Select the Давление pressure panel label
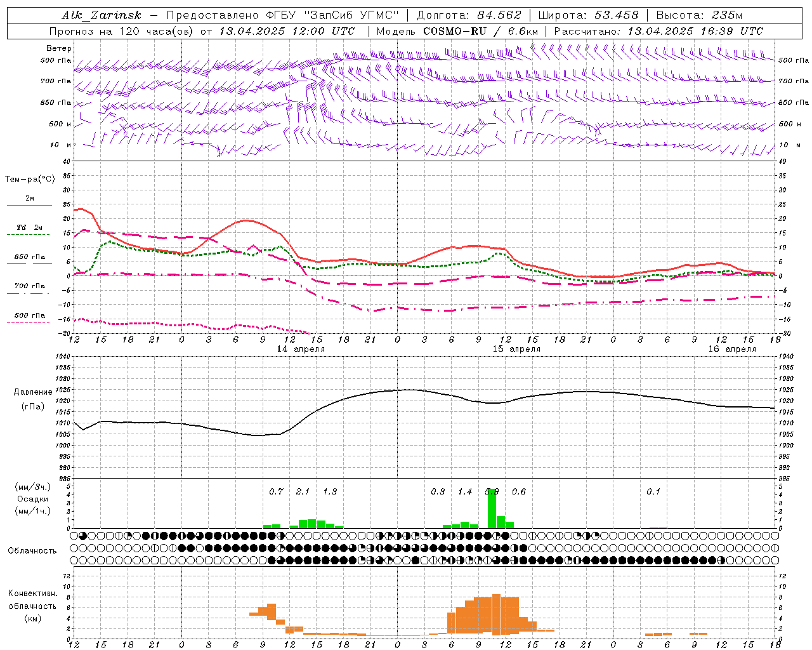 pos(33,392)
